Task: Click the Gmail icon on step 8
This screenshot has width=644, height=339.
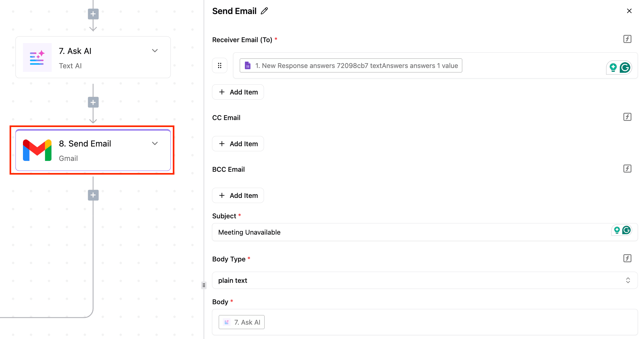Action: 37,150
